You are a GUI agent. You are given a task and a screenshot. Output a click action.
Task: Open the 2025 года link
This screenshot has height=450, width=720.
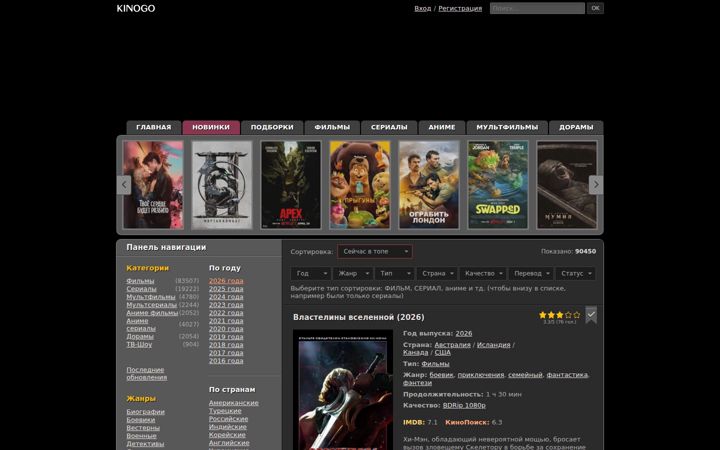tap(226, 289)
